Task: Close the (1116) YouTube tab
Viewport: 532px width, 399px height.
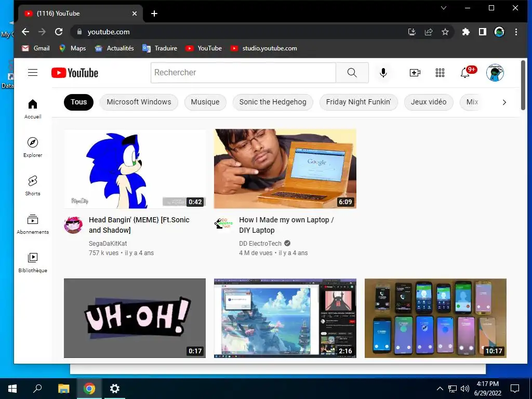Action: 135,13
